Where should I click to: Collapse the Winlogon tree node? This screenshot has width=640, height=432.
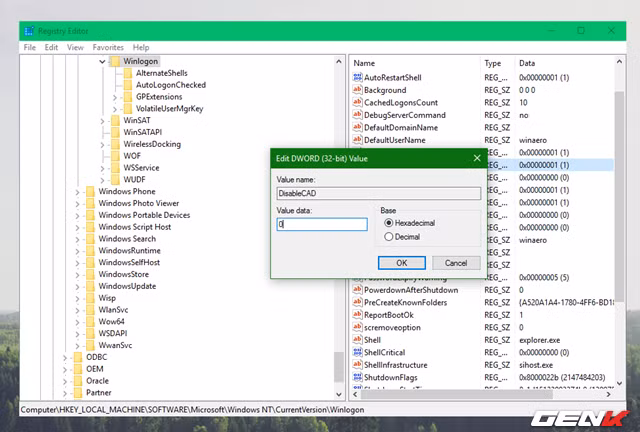pos(103,61)
